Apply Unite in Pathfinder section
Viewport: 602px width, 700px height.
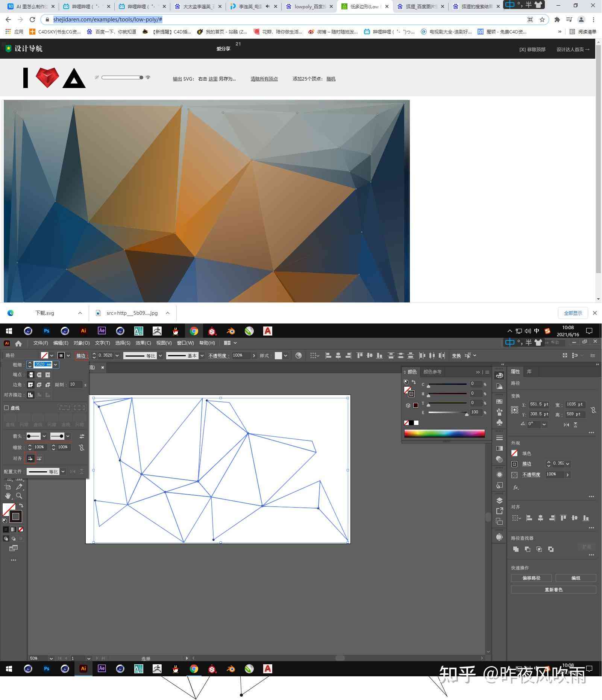[x=516, y=549]
